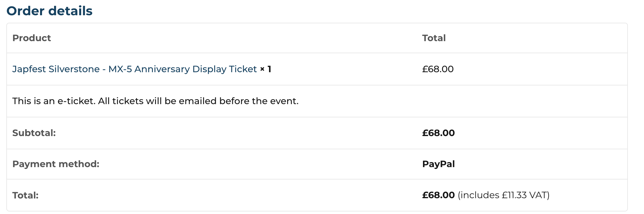Viewport: 644px width, 214px height.
Task: Click the 'Subtotal:' row label
Action: click(34, 133)
